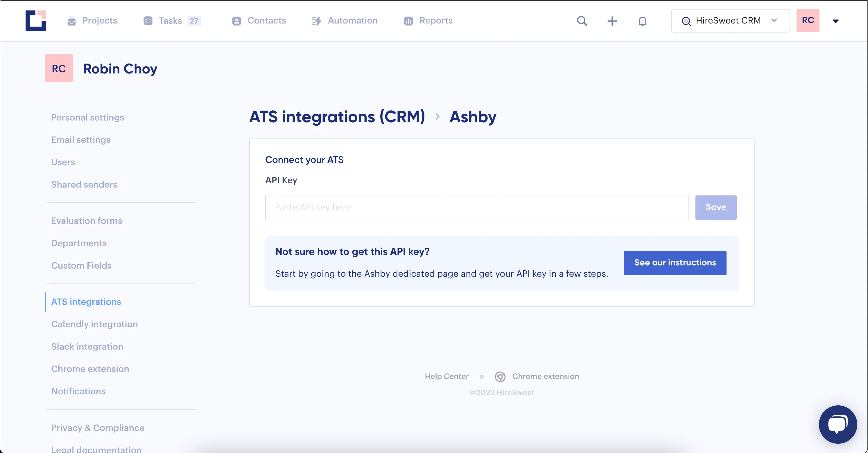Click the HireSweet logo icon
The image size is (868, 453).
(36, 21)
